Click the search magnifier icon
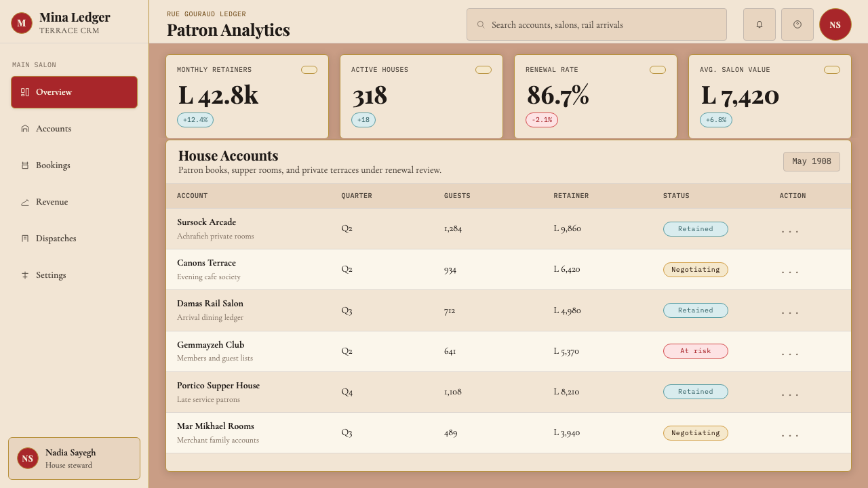The height and width of the screenshot is (488, 868). (481, 24)
